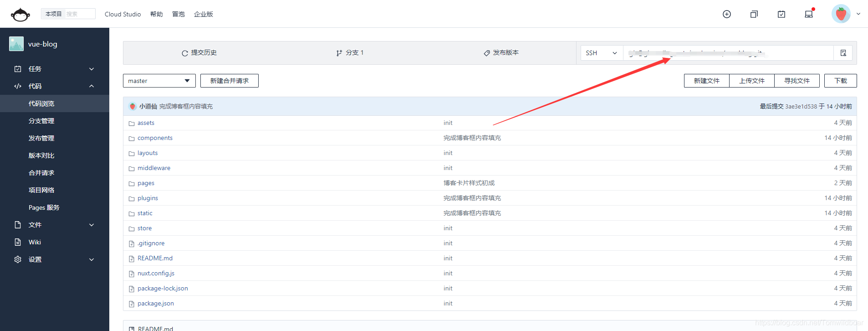Open the README.md file link
Viewport: 868px width, 331px height.
click(x=155, y=259)
